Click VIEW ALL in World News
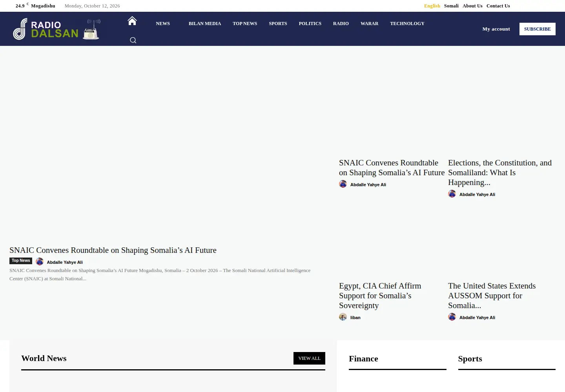The width and height of the screenshot is (565, 392). [x=309, y=358]
